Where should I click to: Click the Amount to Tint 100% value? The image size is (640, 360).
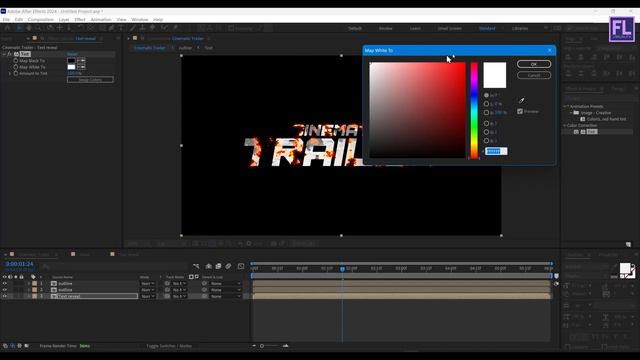(74, 73)
